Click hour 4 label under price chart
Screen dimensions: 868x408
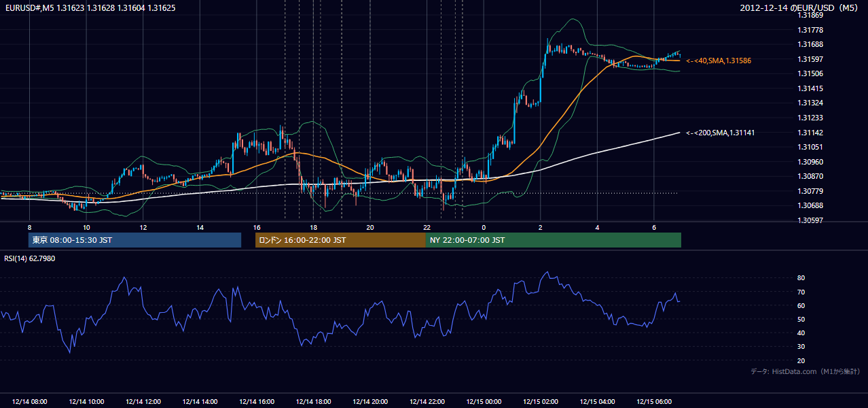tap(598, 227)
